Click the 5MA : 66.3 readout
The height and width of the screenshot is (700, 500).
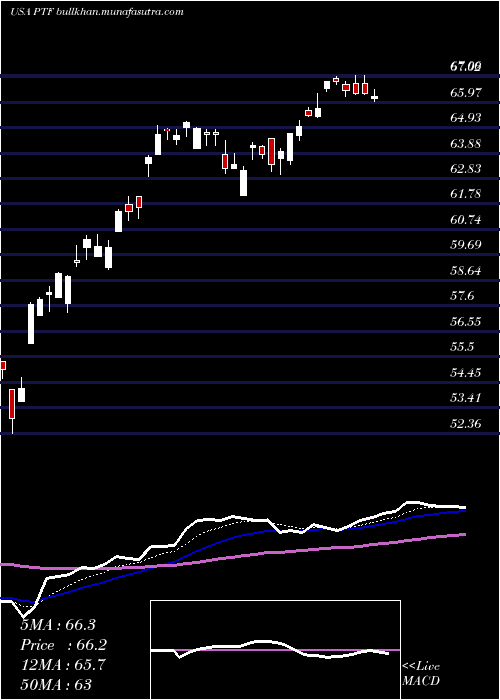coord(58,625)
